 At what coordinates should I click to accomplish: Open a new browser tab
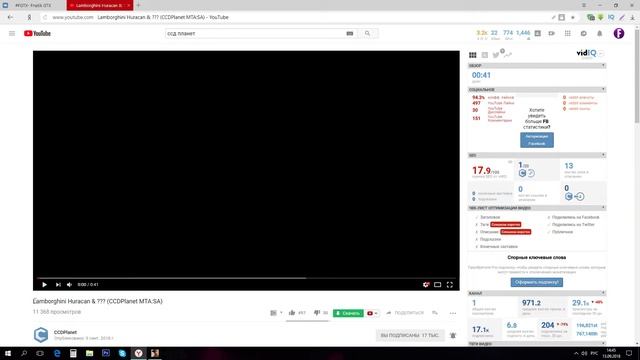click(x=138, y=5)
